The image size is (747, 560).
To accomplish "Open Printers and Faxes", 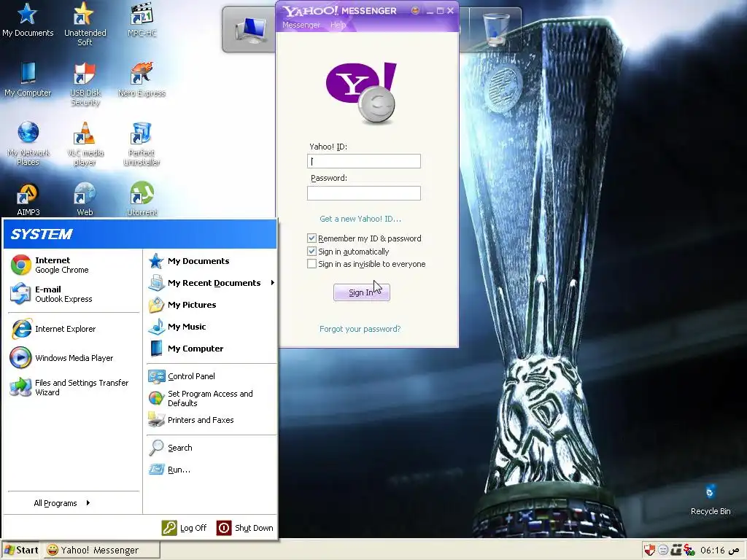I will (191, 420).
